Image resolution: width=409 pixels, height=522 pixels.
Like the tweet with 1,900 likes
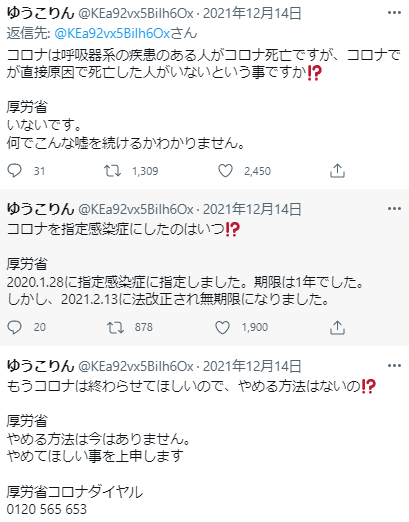coord(222,327)
